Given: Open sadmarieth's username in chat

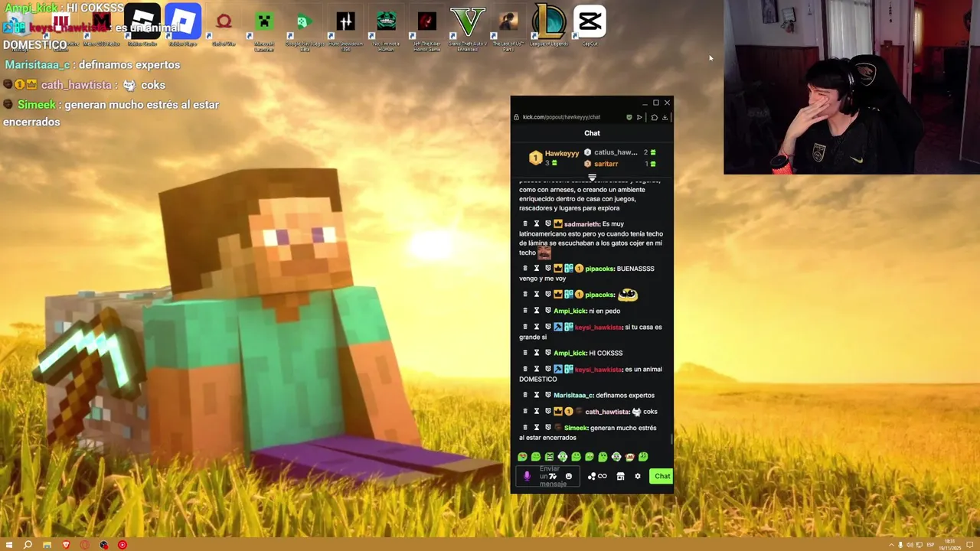Looking at the screenshot, I should pyautogui.click(x=582, y=224).
